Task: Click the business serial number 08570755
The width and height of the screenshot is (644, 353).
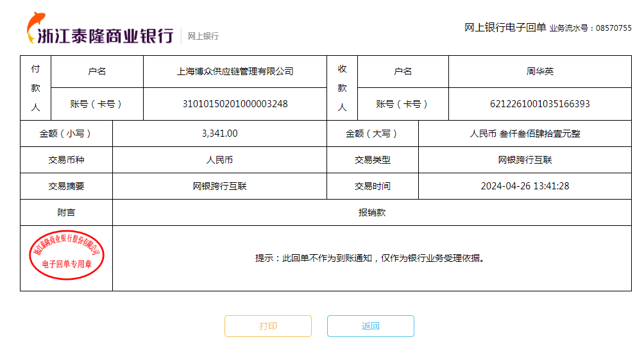Action: click(613, 28)
